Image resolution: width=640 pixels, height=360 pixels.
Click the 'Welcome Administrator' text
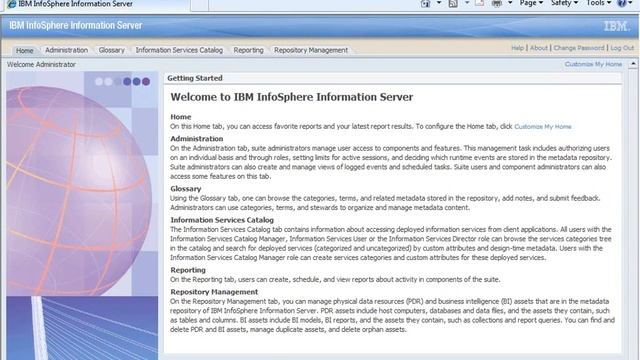tap(41, 64)
